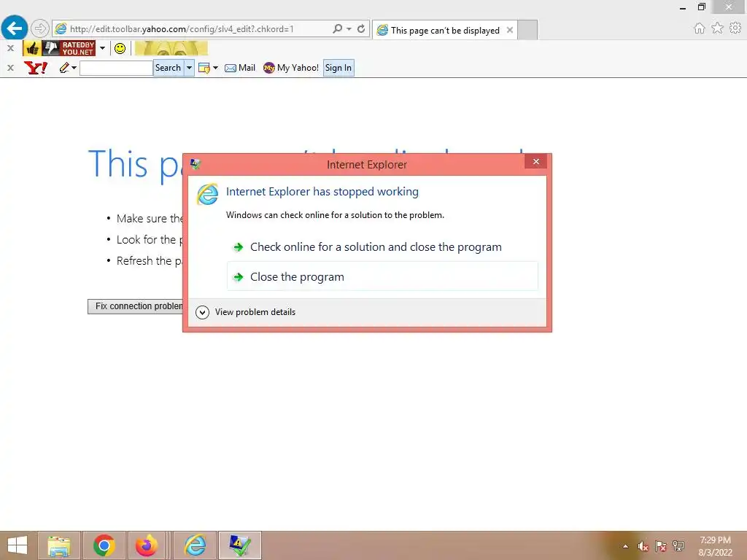Open My Yahoo! from toolbar
This screenshot has width=747, height=560.
[x=291, y=68]
